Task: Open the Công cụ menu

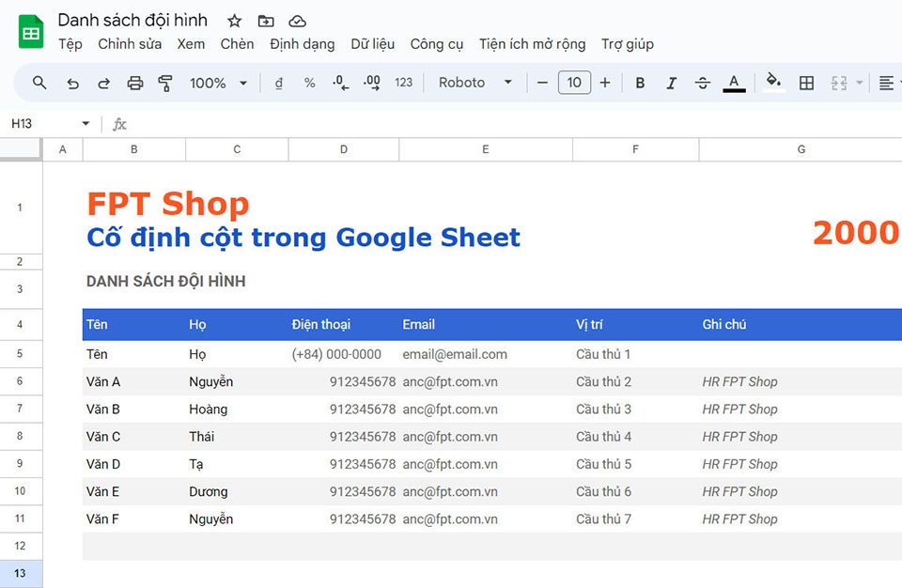Action: pyautogui.click(x=437, y=44)
